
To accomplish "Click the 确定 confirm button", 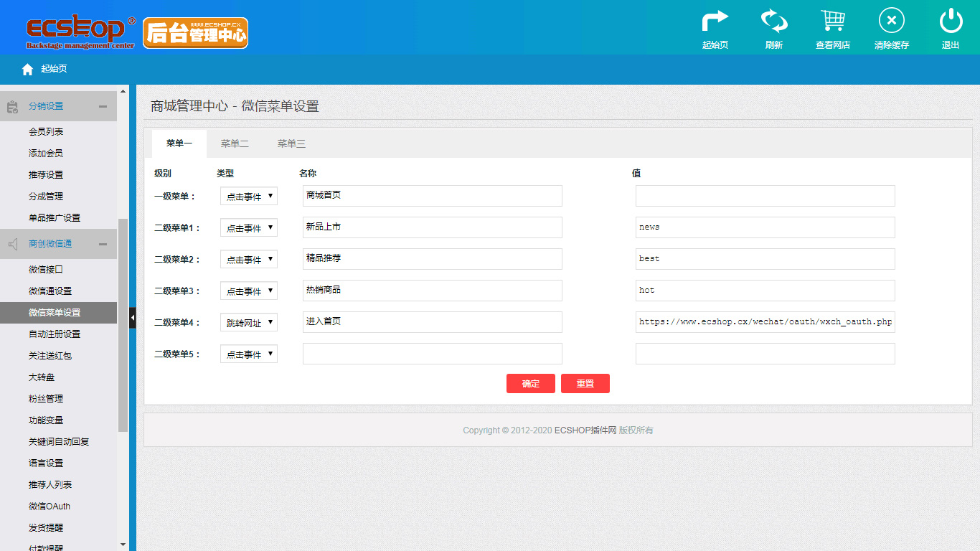I will (531, 383).
